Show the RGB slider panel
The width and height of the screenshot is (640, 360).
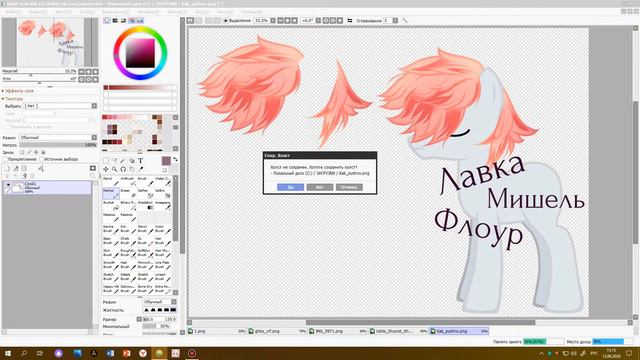(115, 20)
